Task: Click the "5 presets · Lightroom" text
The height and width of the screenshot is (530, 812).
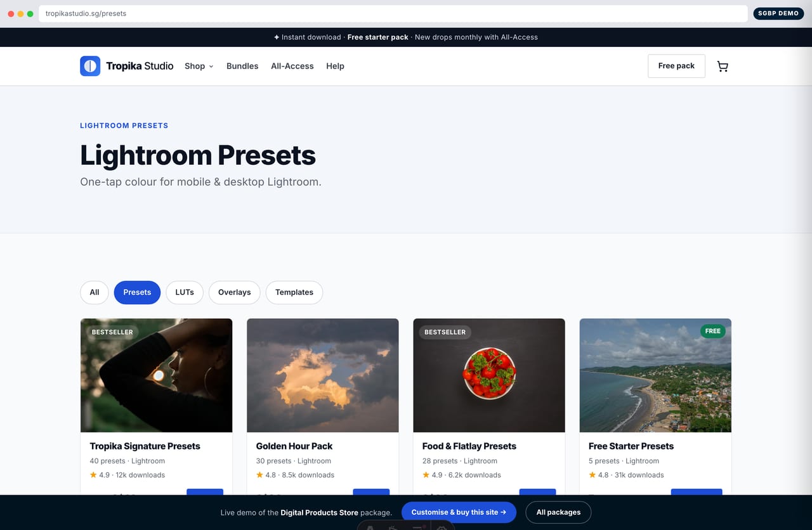Action: pos(624,461)
